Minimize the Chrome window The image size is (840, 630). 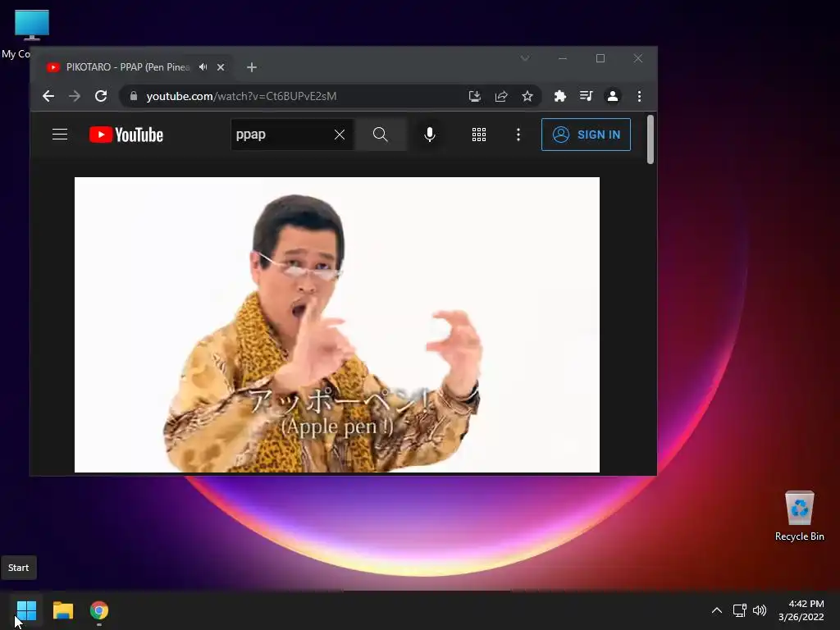pos(563,58)
